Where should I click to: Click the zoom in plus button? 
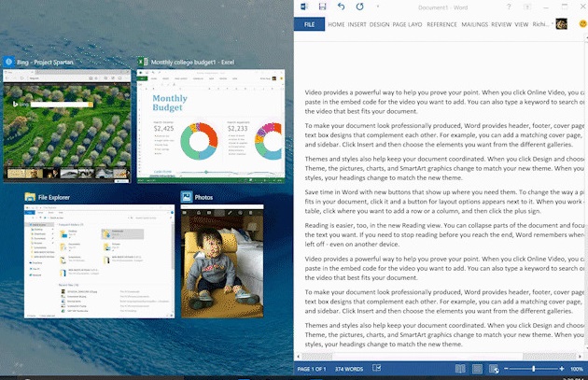561,369
